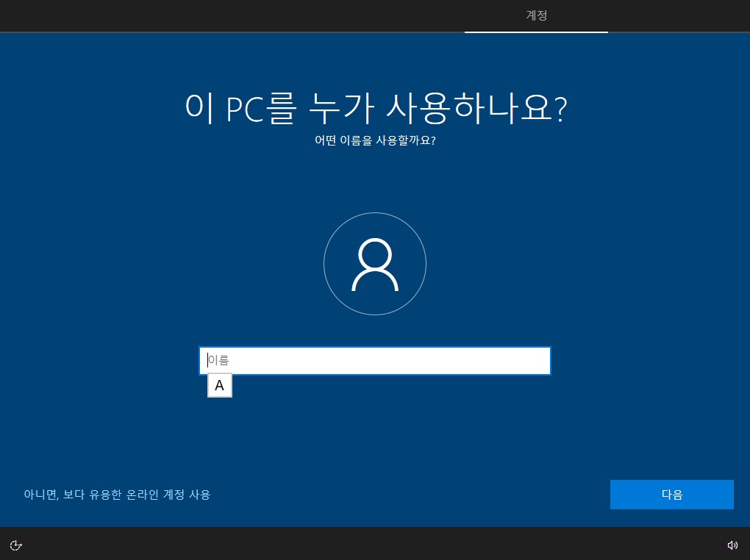Open the Ease of Access icon in the bottom bar
This screenshot has width=750, height=560.
[15, 545]
